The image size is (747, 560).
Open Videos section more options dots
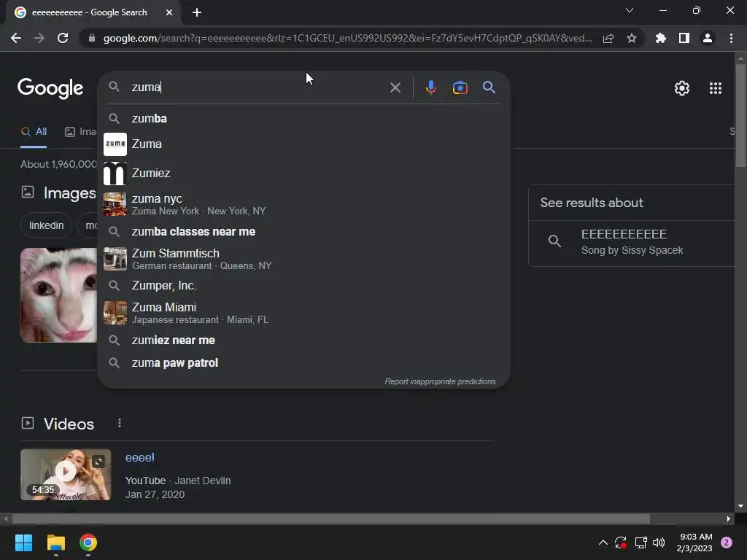[x=120, y=424]
